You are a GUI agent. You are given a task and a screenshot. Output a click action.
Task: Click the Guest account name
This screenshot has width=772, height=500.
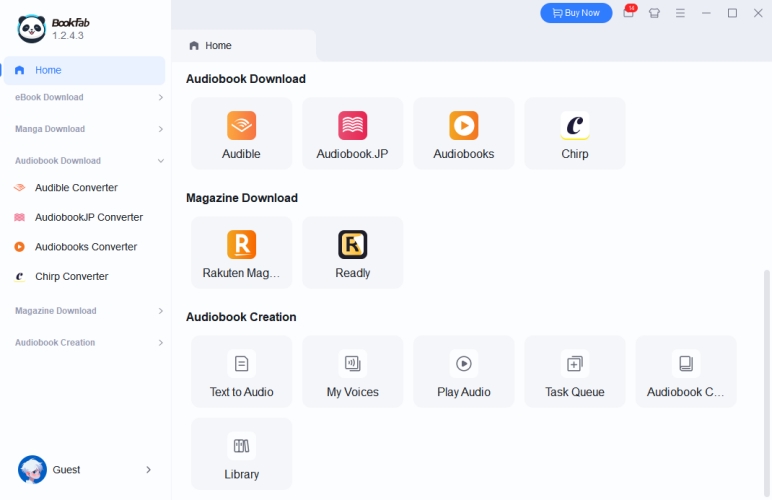tap(66, 470)
